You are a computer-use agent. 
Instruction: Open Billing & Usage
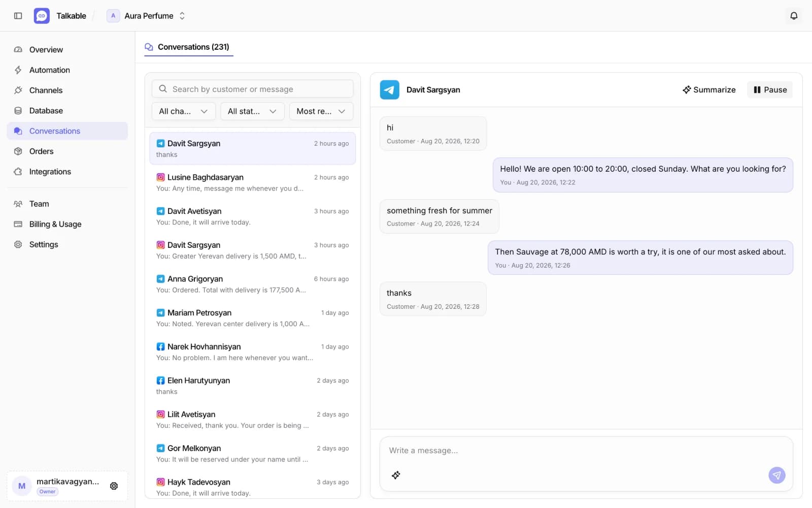point(67,224)
